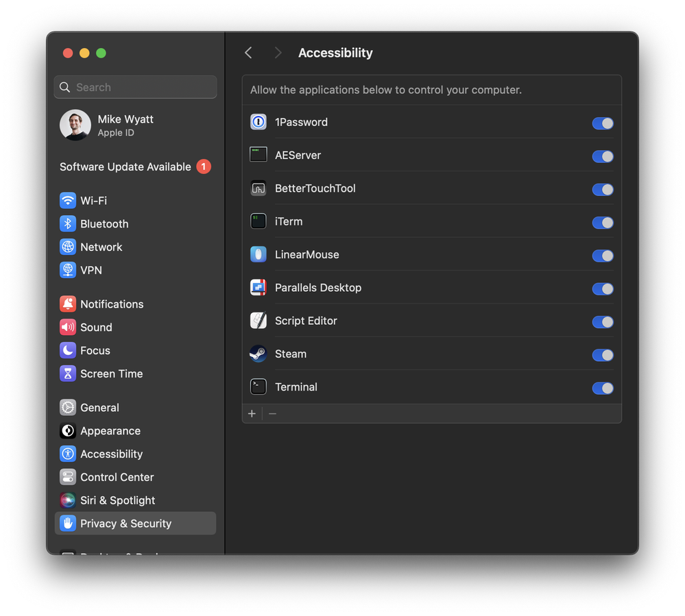Image resolution: width=685 pixels, height=616 pixels.
Task: Click the 1Password app icon
Action: click(x=258, y=122)
